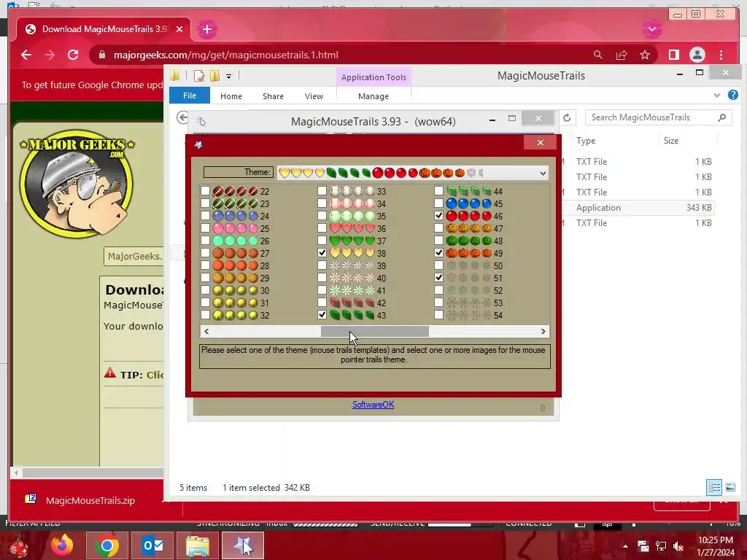Viewport: 747px width, 560px height.
Task: Click the New Folder icon in Explorer quick access toolbar
Action: tap(214, 76)
